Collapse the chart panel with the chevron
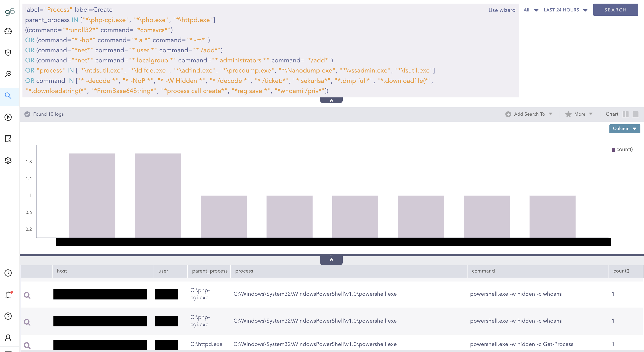 (331, 260)
